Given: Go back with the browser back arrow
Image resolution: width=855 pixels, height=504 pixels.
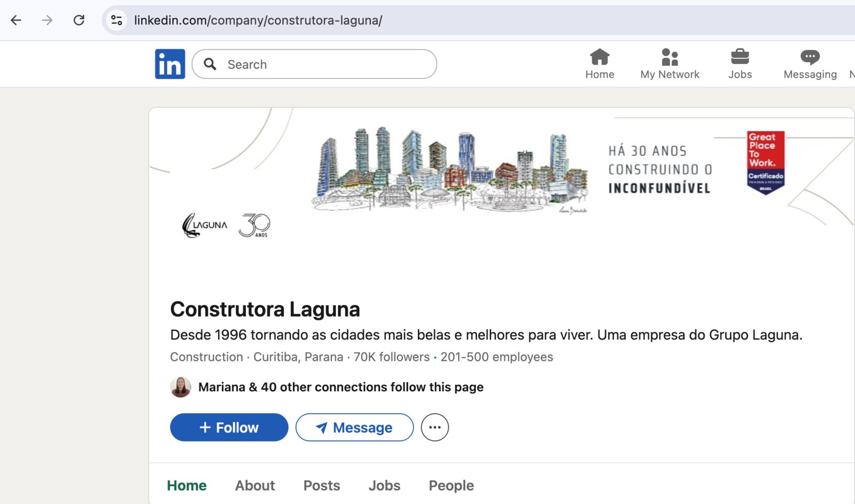Looking at the screenshot, I should click(x=16, y=20).
